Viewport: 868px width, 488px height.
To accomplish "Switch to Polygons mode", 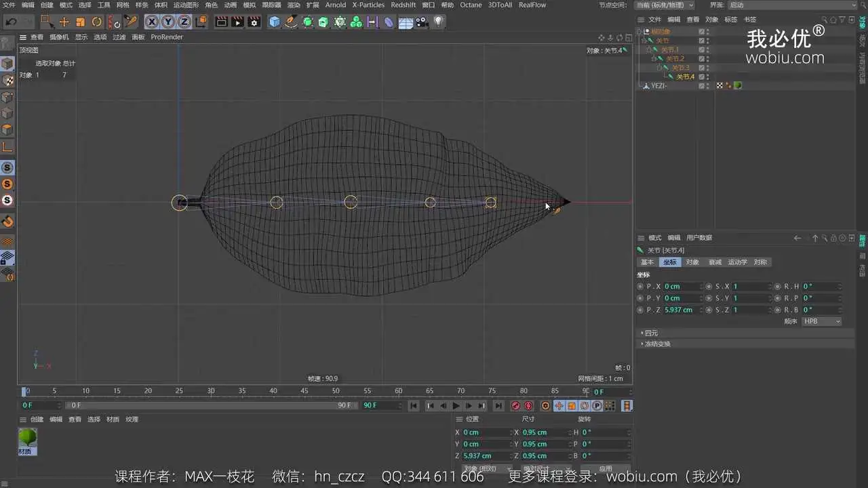I will [7, 129].
